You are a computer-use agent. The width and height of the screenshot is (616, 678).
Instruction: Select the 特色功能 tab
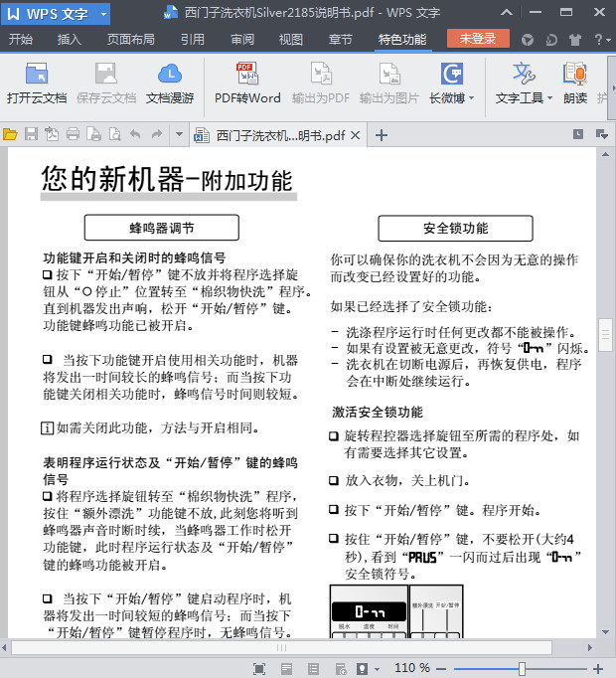click(402, 40)
